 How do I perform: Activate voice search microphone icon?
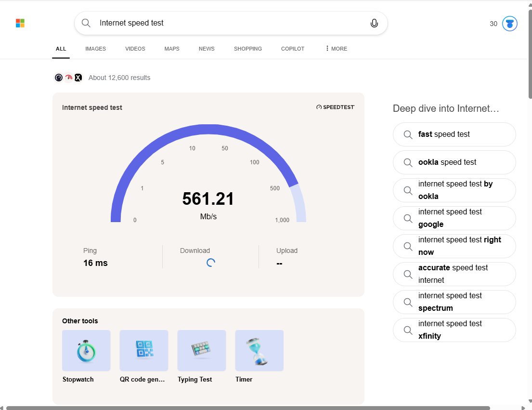(x=374, y=23)
